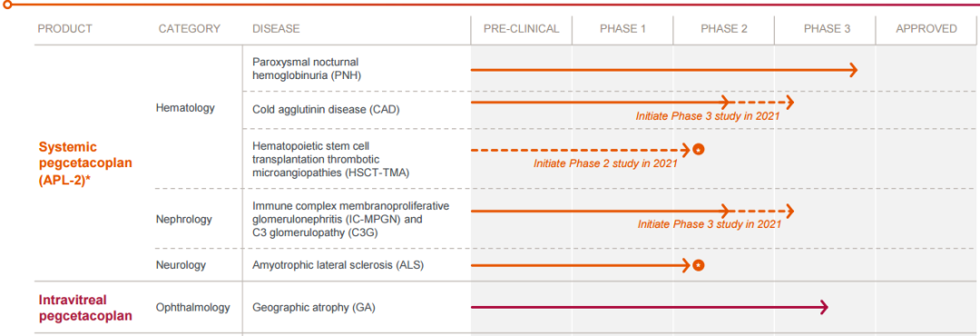Image resolution: width=980 pixels, height=336 pixels.
Task: Click the Nephrology category label
Action: [183, 219]
